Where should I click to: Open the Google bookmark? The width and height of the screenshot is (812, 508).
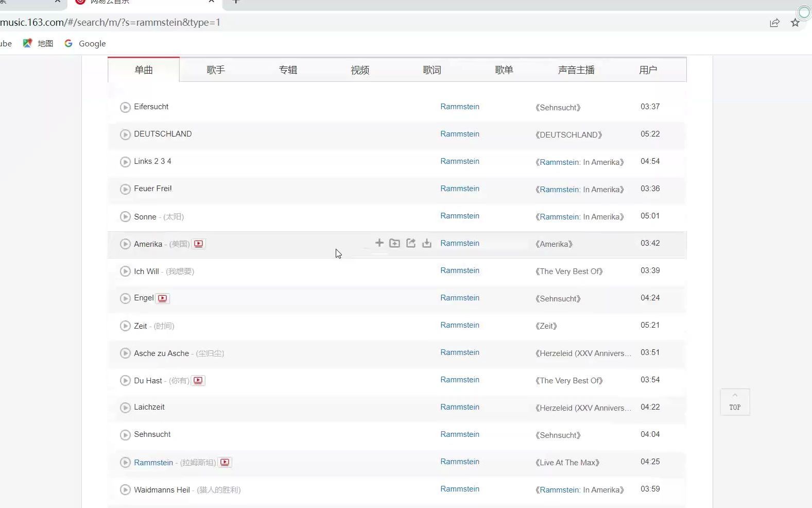pyautogui.click(x=85, y=43)
